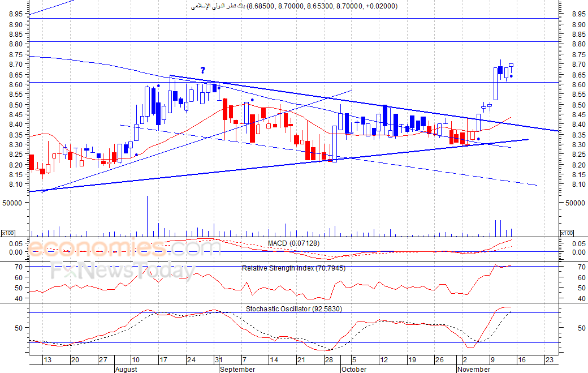Click 8.40 on right price axis

tap(578, 125)
